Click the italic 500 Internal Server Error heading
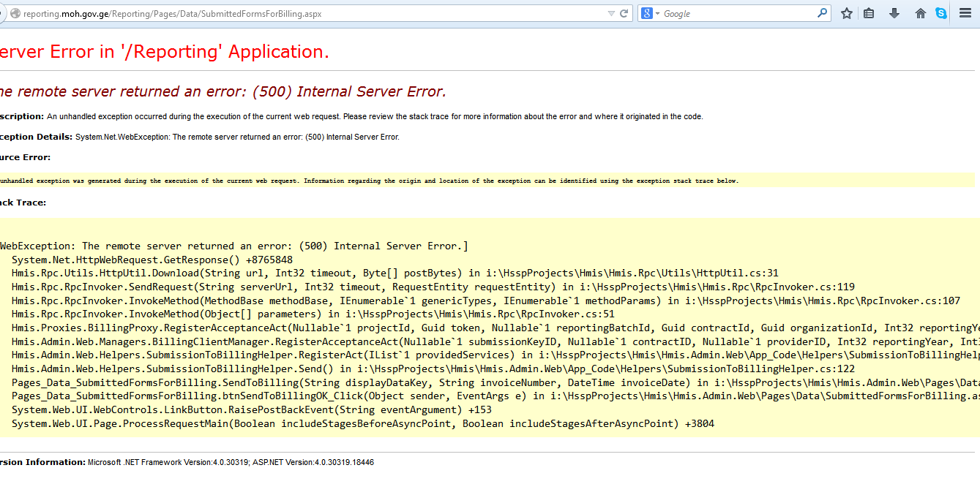This screenshot has height=495, width=980. pyautogui.click(x=222, y=91)
